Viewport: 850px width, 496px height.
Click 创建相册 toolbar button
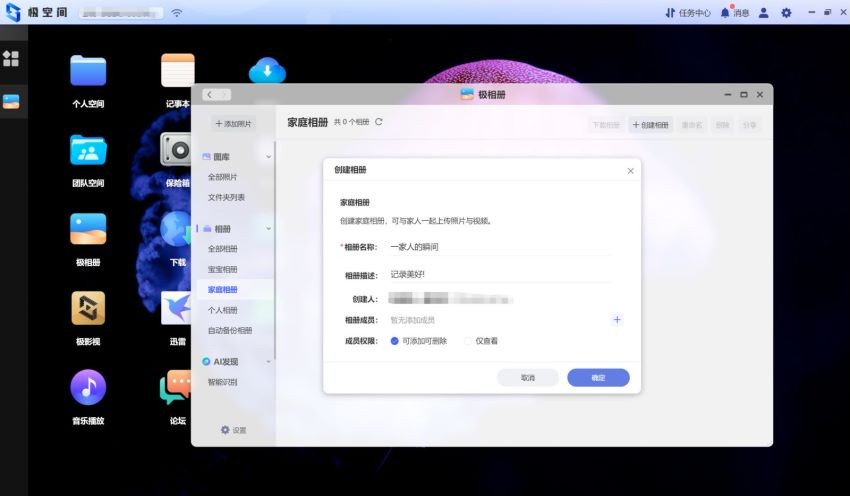(651, 125)
